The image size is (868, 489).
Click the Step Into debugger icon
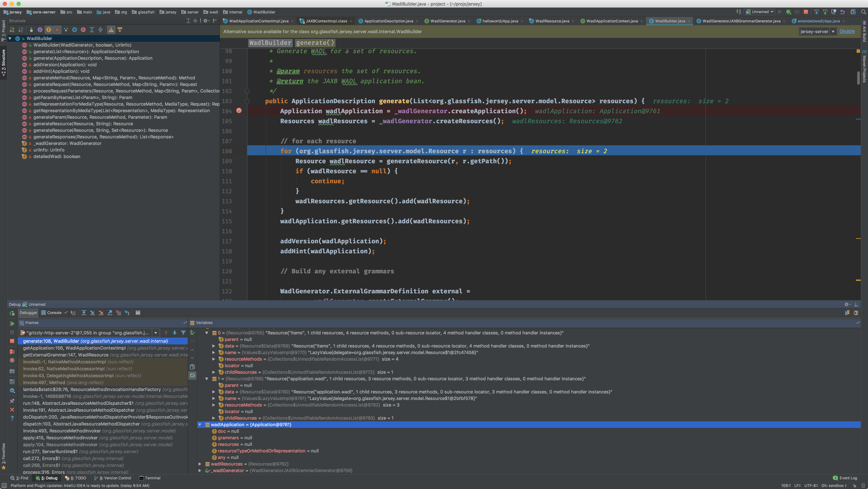tap(92, 313)
